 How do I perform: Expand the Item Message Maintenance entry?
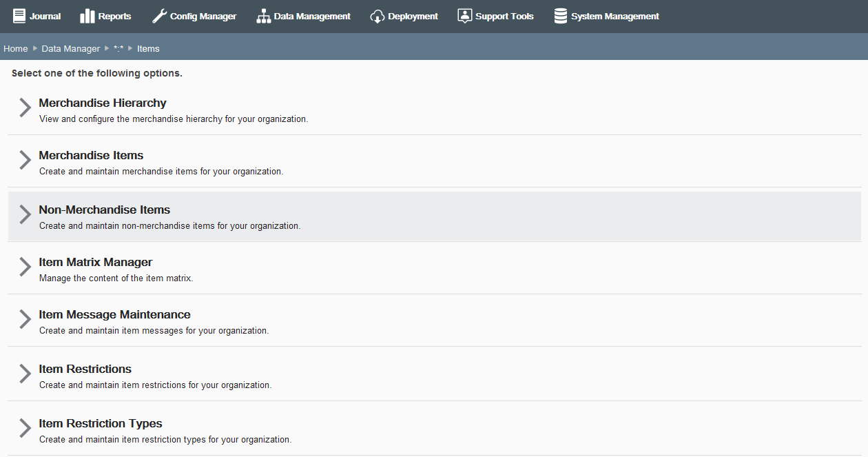25,320
